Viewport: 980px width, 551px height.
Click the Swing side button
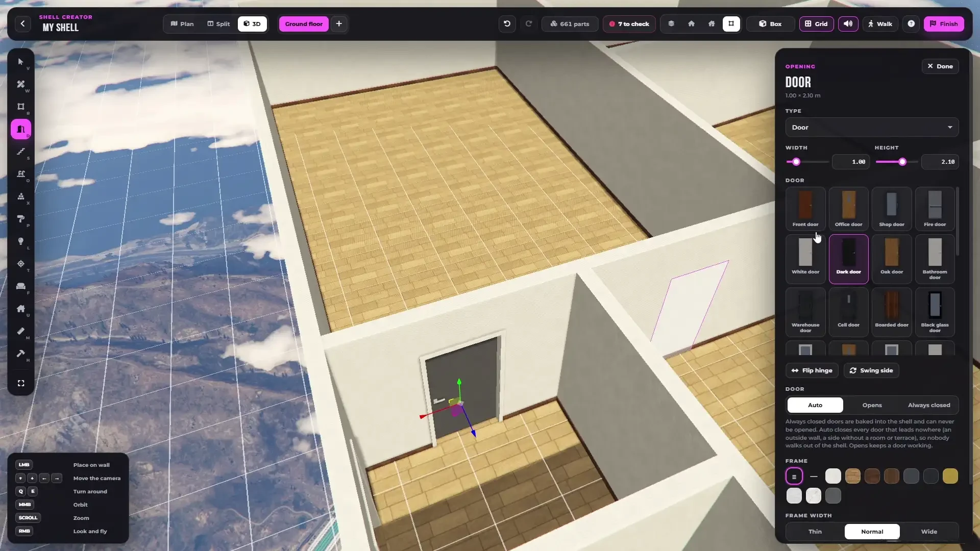(x=871, y=370)
